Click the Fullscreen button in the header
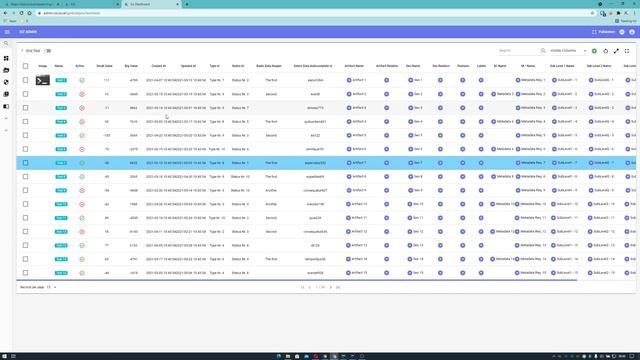The width and height of the screenshot is (640, 360). click(x=604, y=32)
